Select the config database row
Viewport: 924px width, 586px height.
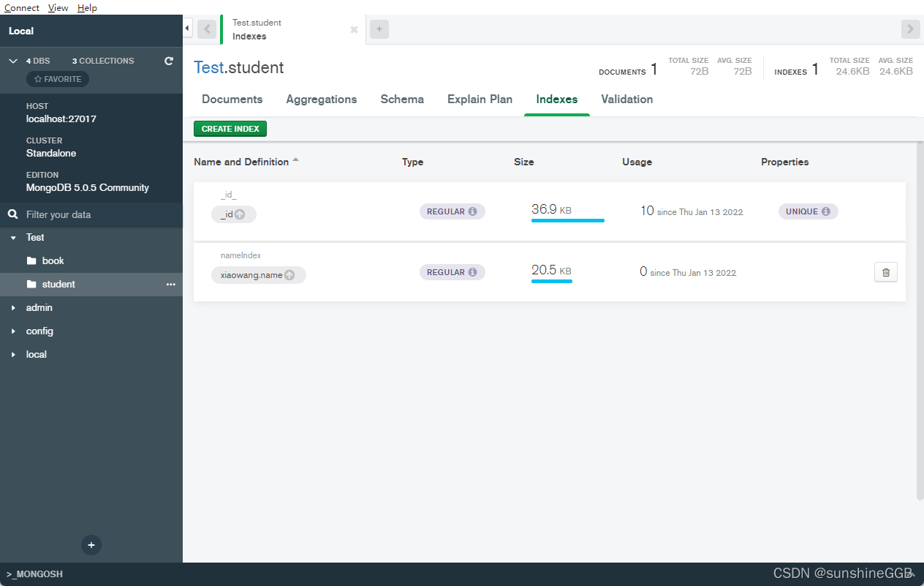point(91,331)
